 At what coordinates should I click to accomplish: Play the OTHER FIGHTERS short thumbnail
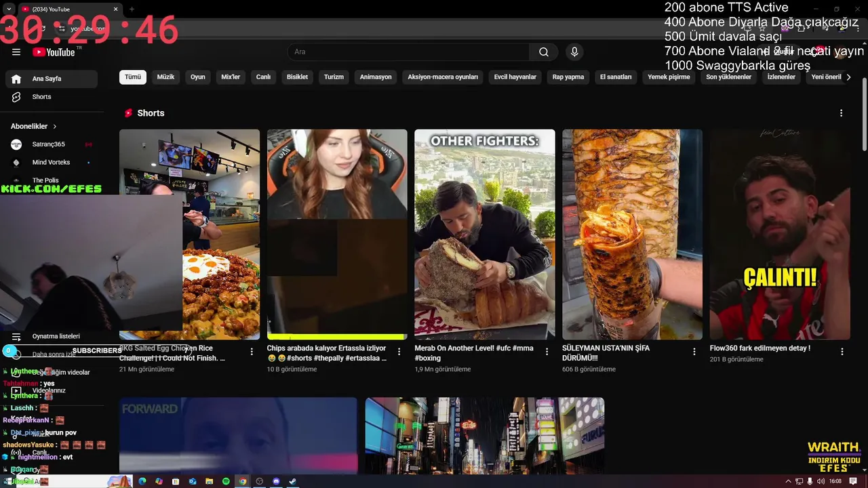(x=485, y=235)
